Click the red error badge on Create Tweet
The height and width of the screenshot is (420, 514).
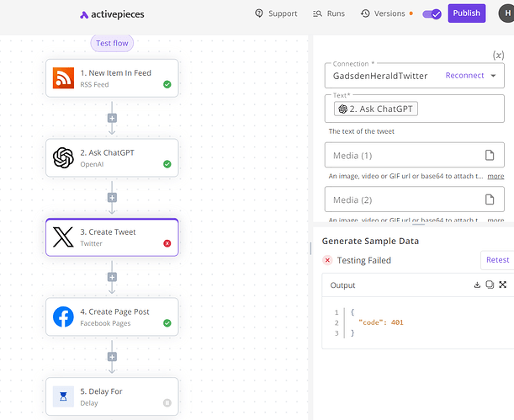(167, 243)
